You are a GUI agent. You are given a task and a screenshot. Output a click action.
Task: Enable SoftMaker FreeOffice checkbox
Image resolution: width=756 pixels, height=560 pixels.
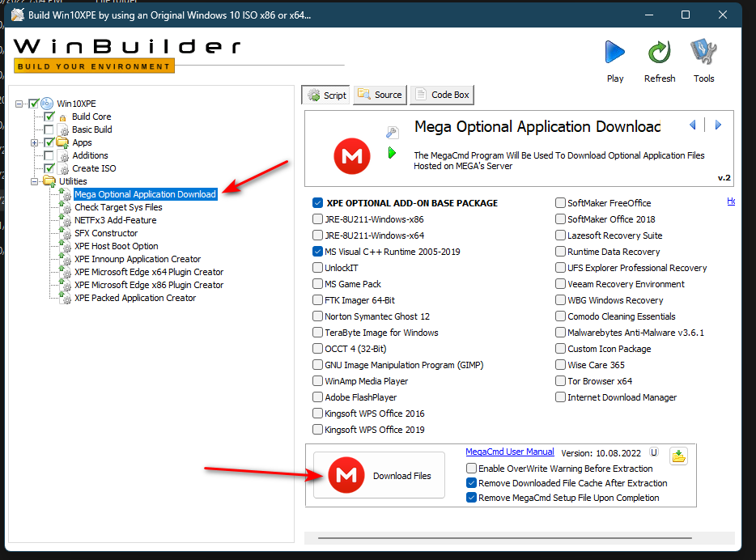[560, 203]
